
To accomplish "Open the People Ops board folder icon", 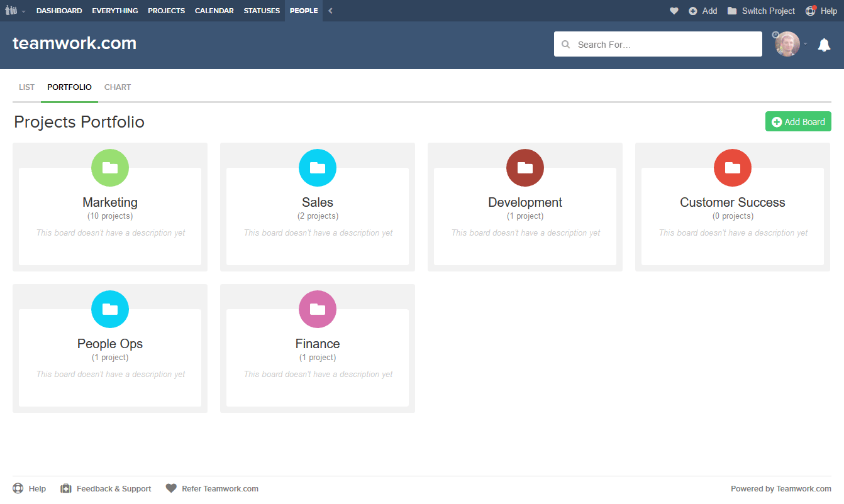I will pos(110,309).
